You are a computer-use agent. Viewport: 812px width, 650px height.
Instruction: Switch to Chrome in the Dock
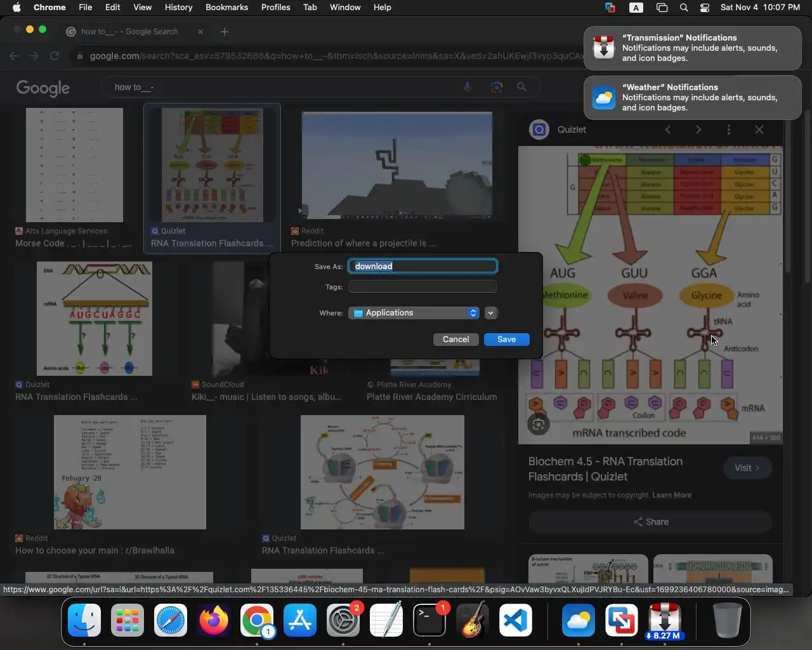point(257,620)
